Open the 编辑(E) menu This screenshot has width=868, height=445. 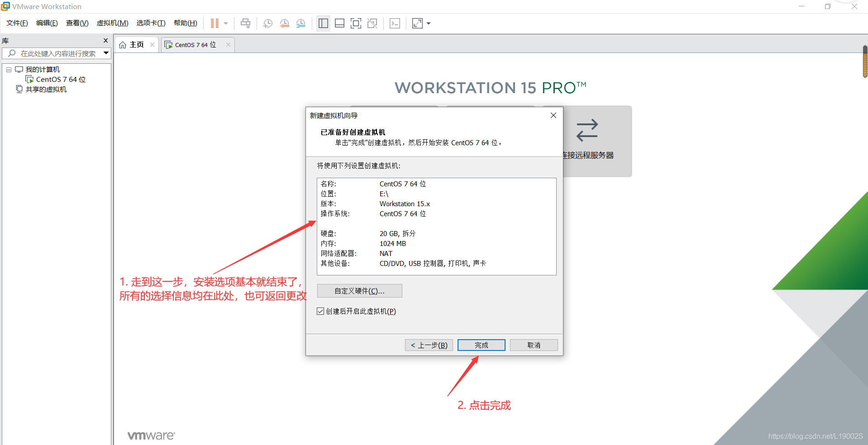47,23
